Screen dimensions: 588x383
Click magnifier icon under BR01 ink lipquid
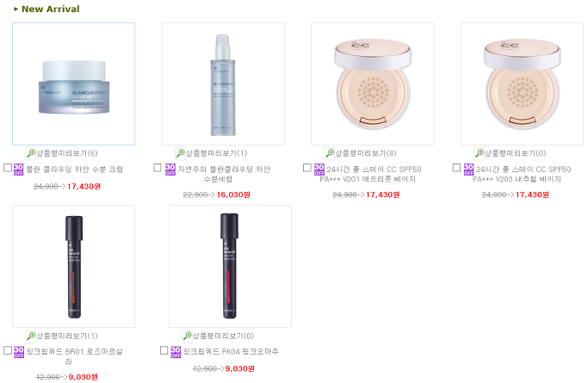point(31,336)
